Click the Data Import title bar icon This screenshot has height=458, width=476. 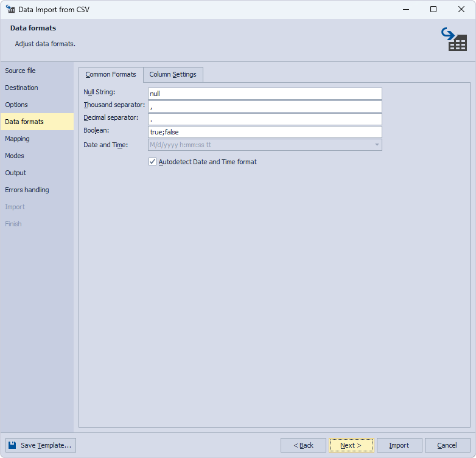[x=10, y=9]
